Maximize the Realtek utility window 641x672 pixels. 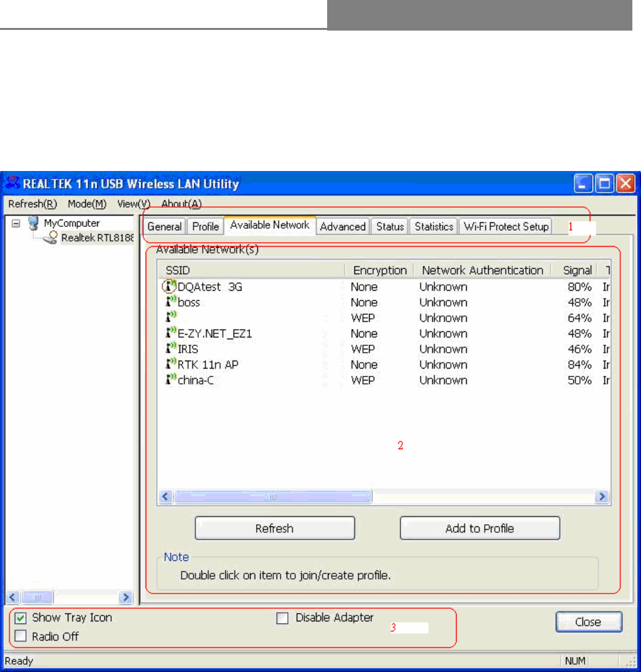click(x=604, y=184)
